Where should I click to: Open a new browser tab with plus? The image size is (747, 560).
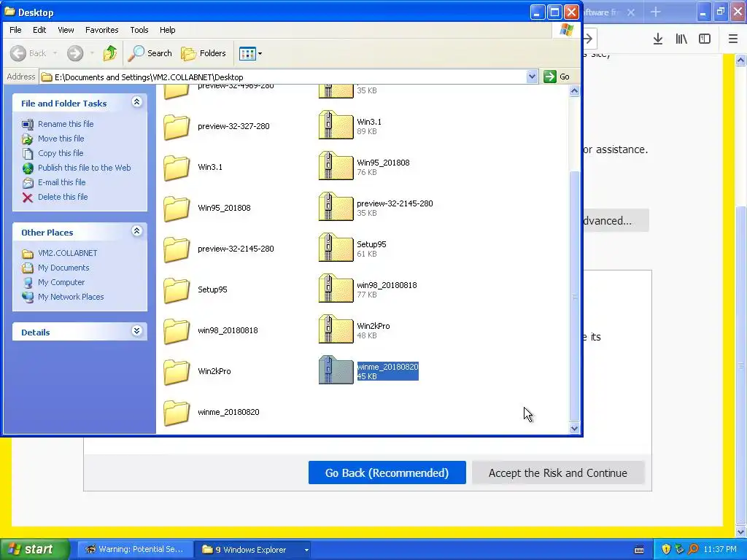tap(656, 12)
